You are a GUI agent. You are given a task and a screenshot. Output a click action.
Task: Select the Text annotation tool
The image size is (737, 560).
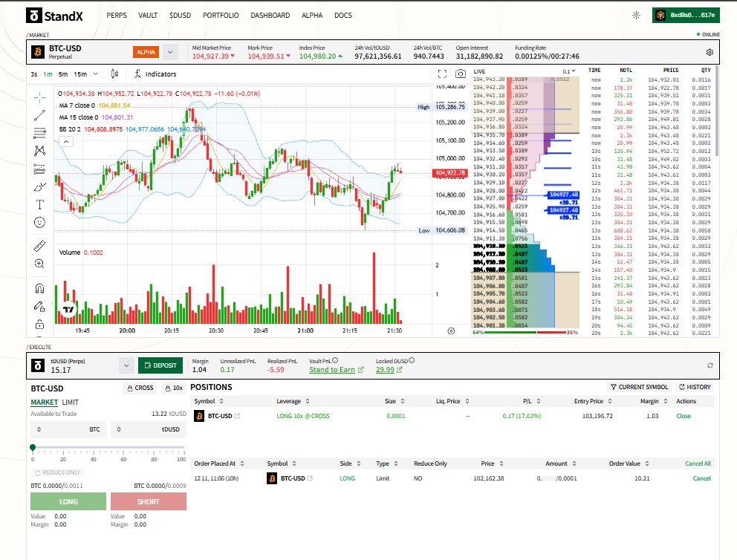click(x=39, y=204)
